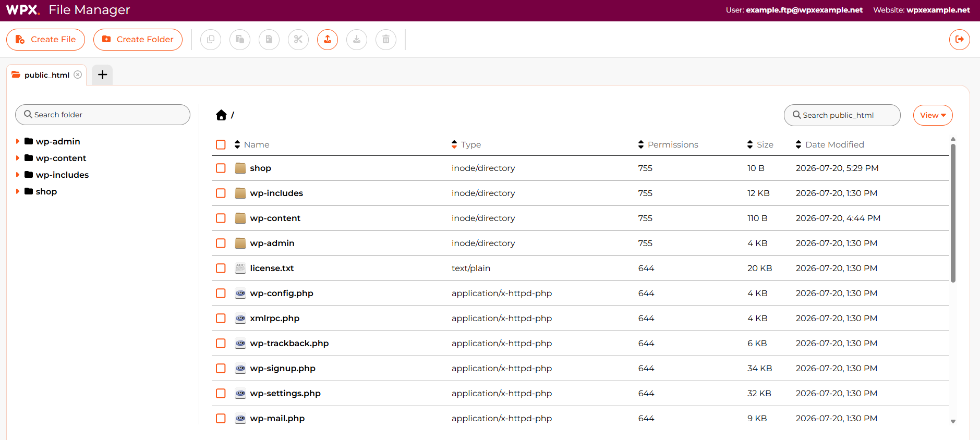Expand the wp-admin tree arrow in the sidebar

(x=18, y=141)
